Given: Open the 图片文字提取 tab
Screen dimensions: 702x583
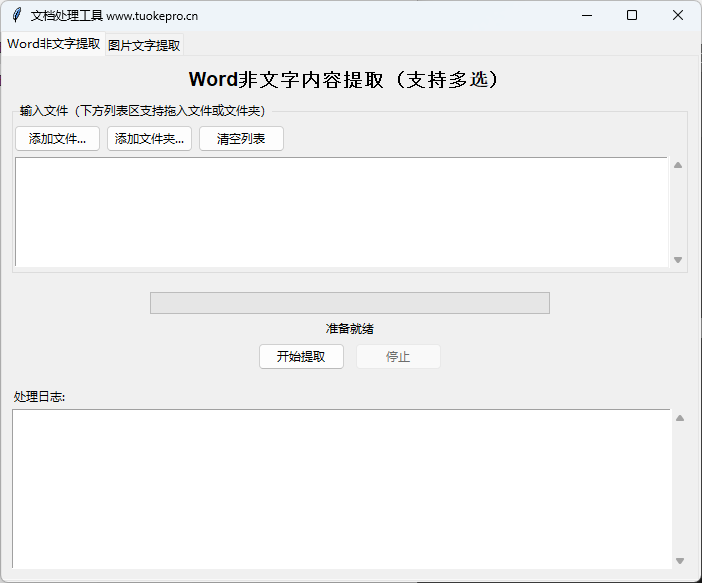Looking at the screenshot, I should [144, 45].
